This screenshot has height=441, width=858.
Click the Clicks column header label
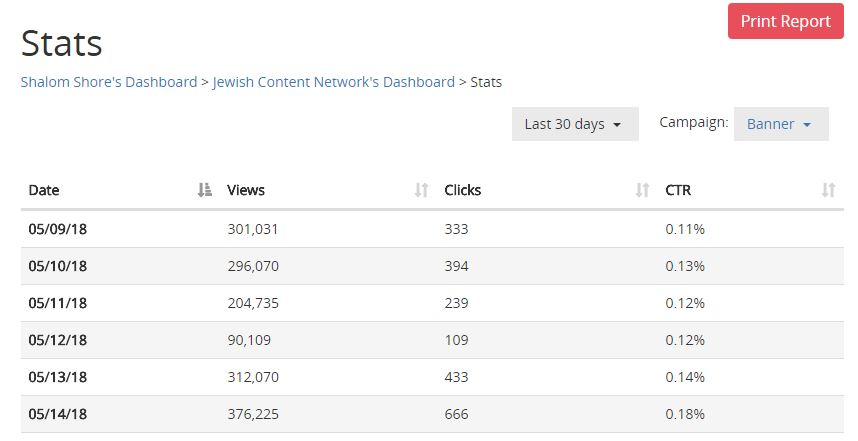pyautogui.click(x=462, y=190)
